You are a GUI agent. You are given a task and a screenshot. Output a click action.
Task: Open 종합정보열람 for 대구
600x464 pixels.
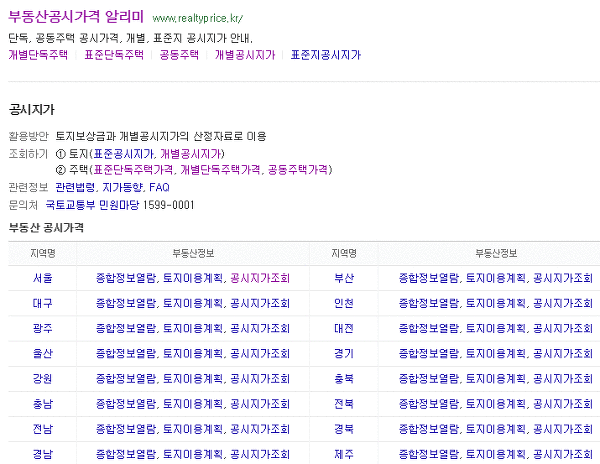126,303
